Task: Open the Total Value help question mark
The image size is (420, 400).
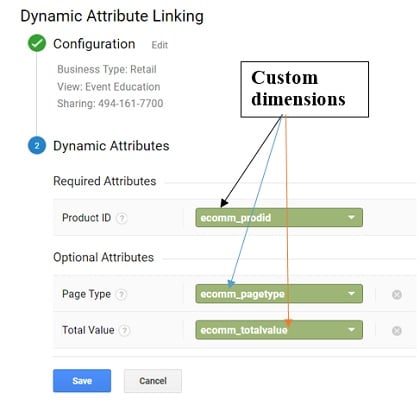Action: point(124,330)
